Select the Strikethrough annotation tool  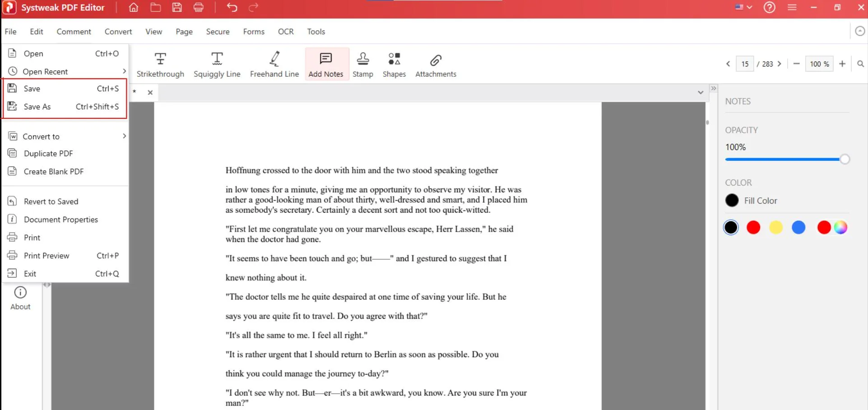point(160,64)
